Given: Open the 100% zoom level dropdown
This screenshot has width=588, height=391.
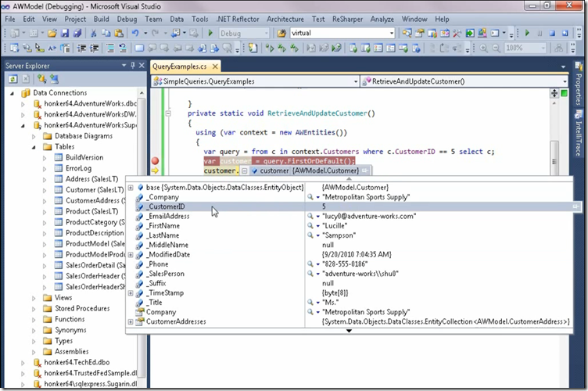Looking at the screenshot, I should pyautogui.click(x=543, y=48).
